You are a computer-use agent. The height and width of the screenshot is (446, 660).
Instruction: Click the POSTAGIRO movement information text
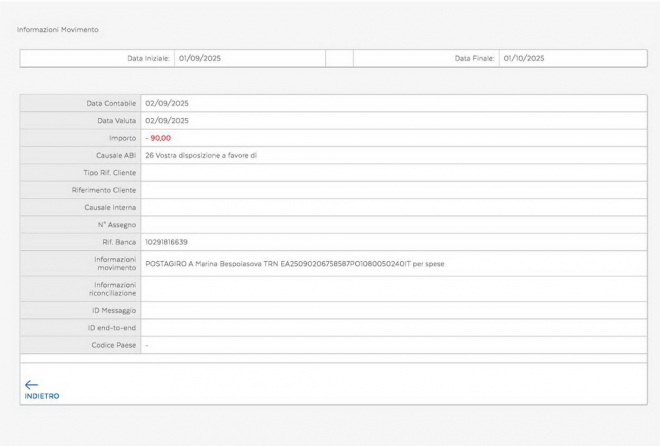click(294, 263)
